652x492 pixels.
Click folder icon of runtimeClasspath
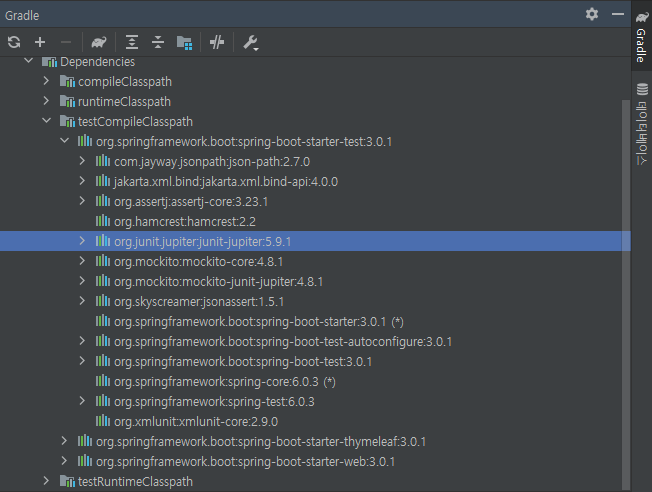click(67, 101)
